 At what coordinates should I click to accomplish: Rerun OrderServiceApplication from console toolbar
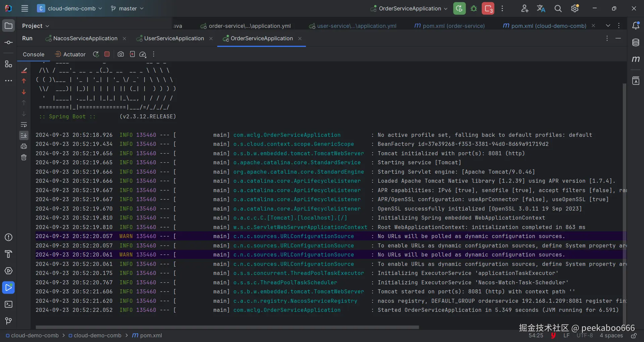(96, 54)
